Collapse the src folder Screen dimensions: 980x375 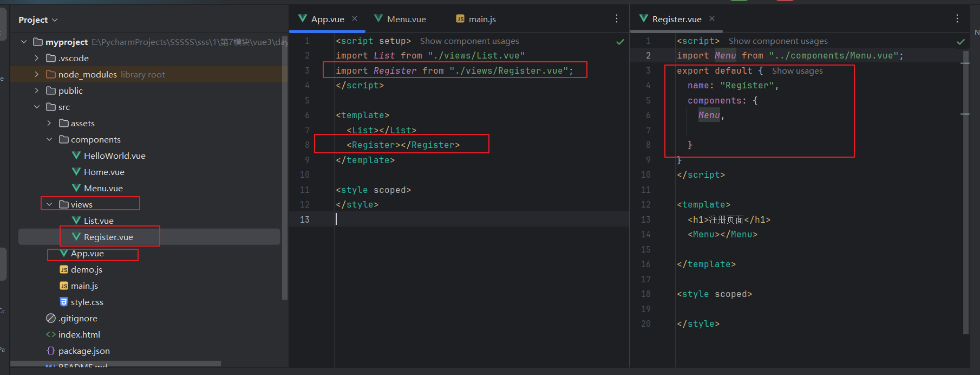click(x=37, y=107)
